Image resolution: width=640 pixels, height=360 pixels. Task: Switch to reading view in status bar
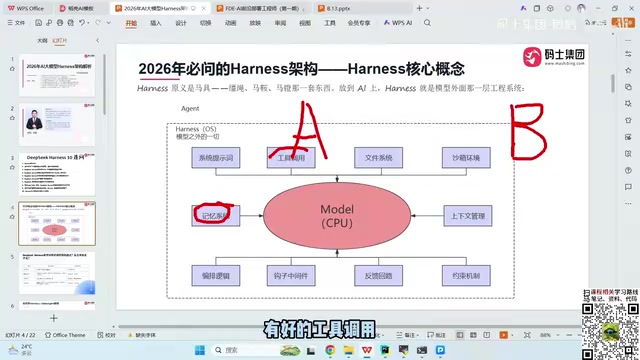(487, 335)
